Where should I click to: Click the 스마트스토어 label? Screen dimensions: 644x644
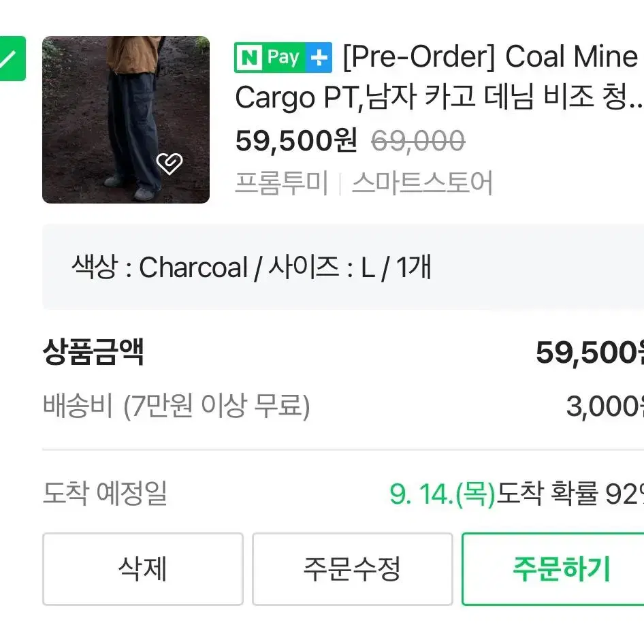coord(422,182)
